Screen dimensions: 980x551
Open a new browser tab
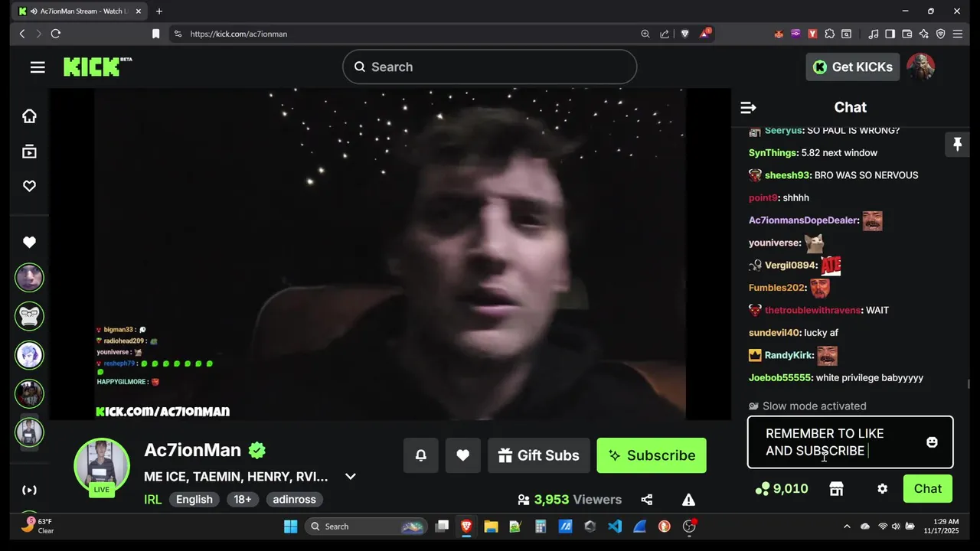pos(159,11)
